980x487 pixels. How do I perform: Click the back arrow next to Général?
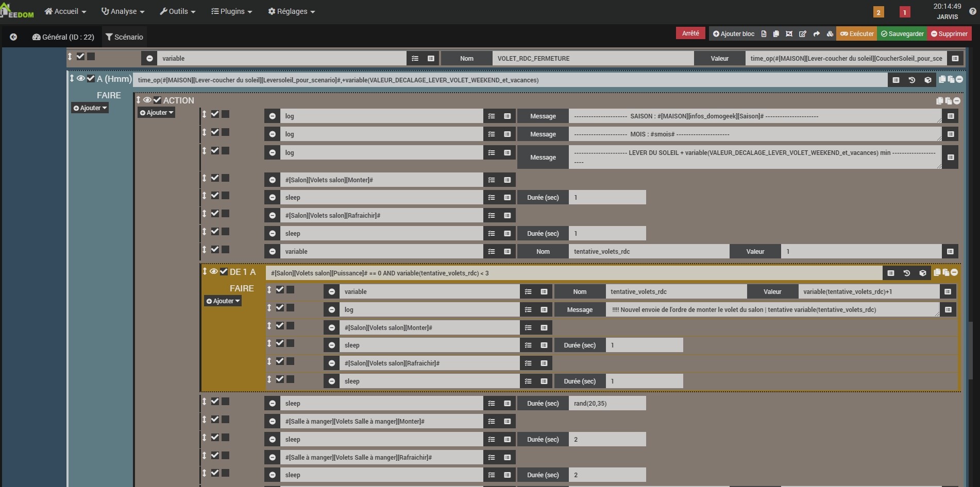[13, 37]
